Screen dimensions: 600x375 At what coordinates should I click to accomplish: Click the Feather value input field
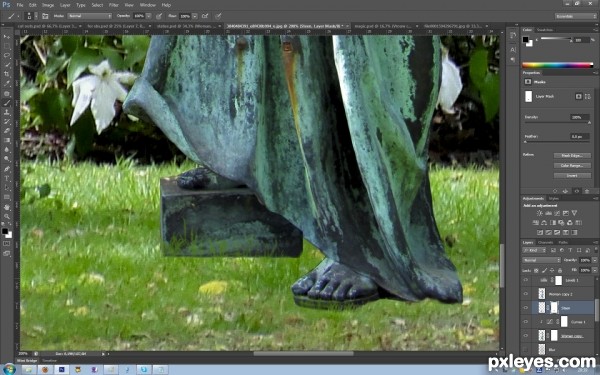(x=579, y=136)
